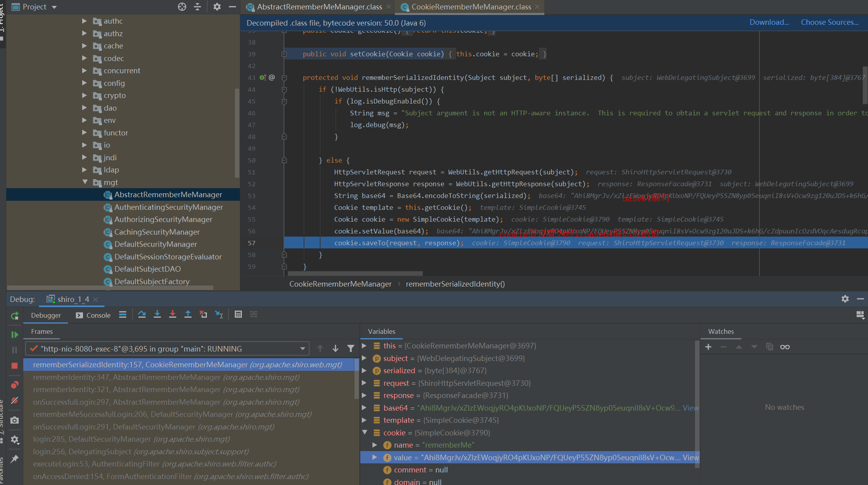Run to cursor position
This screenshot has height=485, width=868.
219,315
